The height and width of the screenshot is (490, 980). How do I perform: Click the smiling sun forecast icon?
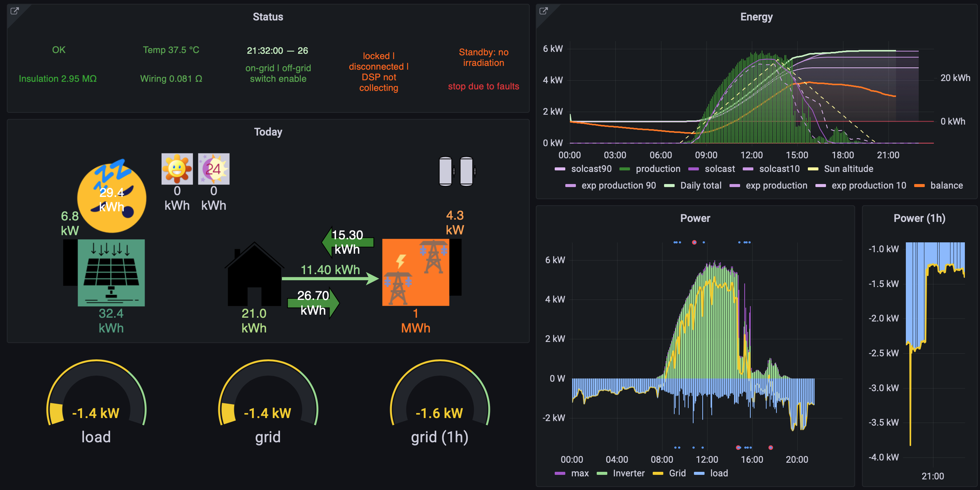[x=177, y=169]
